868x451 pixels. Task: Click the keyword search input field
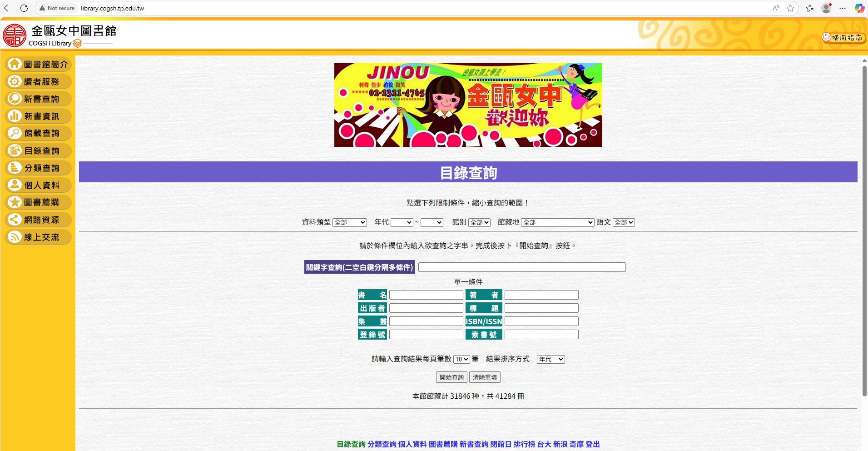(521, 267)
